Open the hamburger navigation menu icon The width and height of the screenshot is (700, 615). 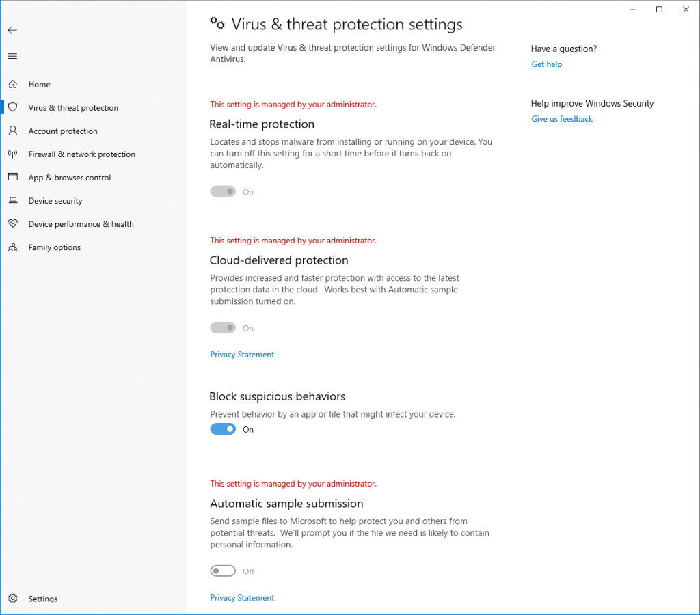pyautogui.click(x=12, y=56)
